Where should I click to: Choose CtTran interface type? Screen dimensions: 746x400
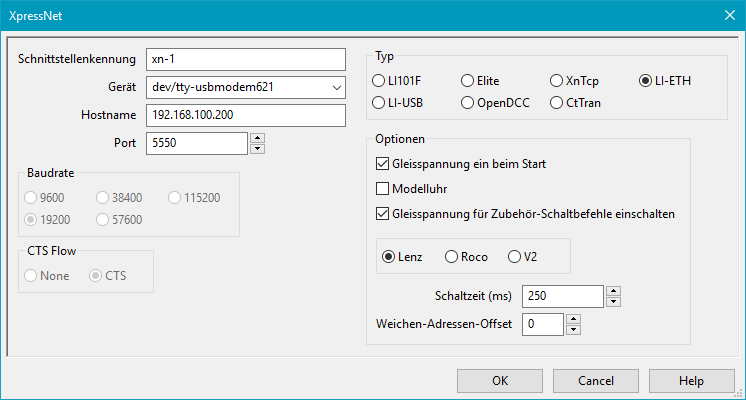[558, 102]
